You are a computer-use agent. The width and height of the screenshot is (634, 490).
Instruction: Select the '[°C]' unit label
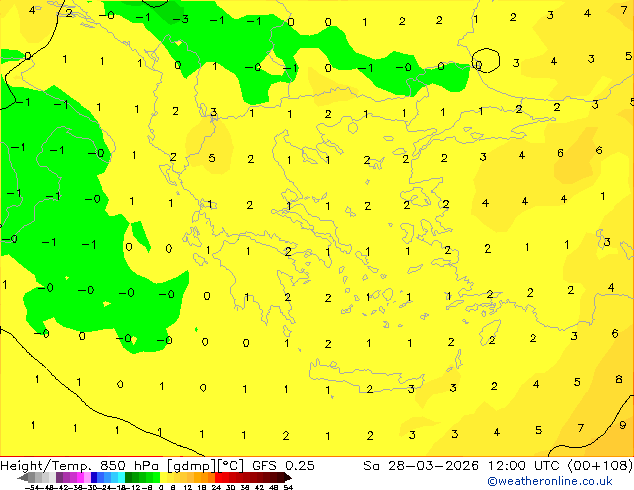pos(231,466)
